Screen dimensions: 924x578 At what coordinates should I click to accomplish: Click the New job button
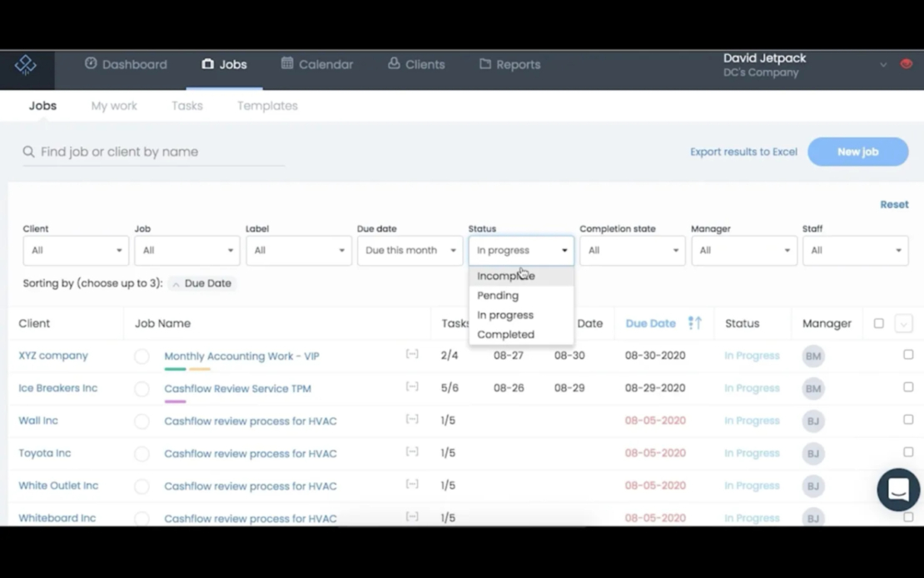tap(857, 152)
